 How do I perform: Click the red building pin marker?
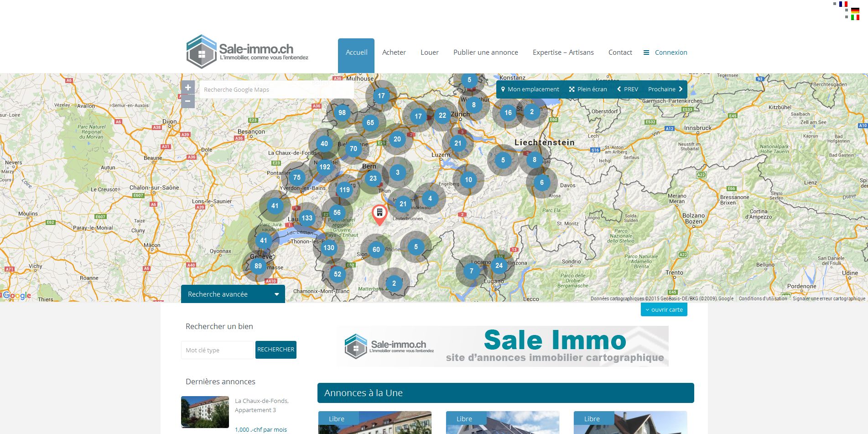[379, 215]
